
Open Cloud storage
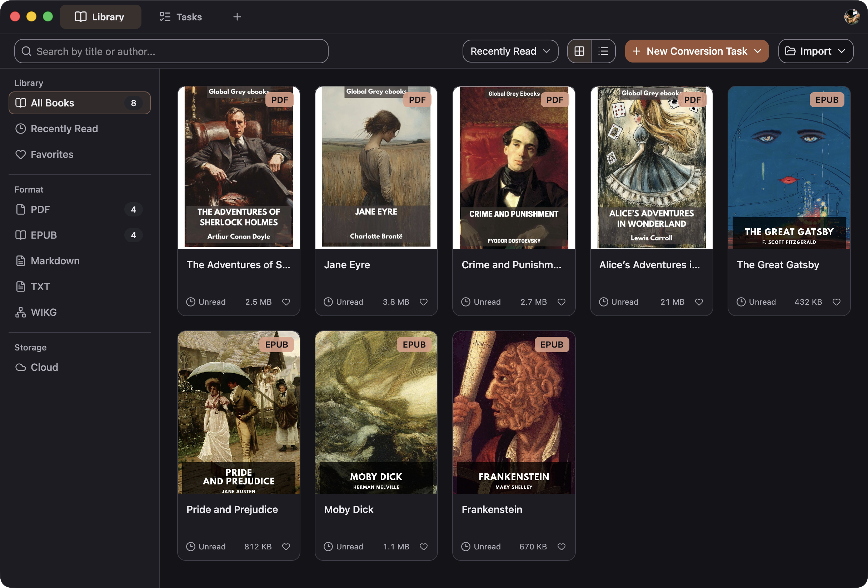coord(80,367)
